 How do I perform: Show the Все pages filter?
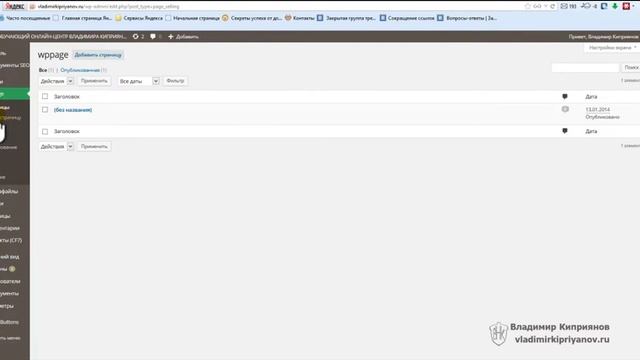click(43, 70)
